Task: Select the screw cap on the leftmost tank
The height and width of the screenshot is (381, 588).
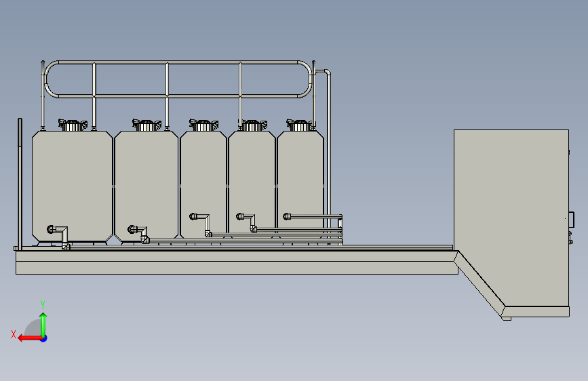Action: [73, 125]
